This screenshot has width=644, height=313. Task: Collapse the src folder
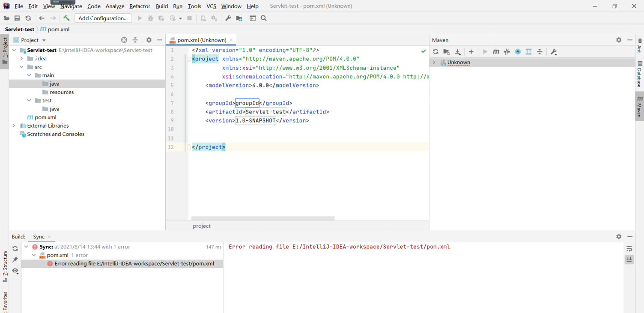click(21, 67)
